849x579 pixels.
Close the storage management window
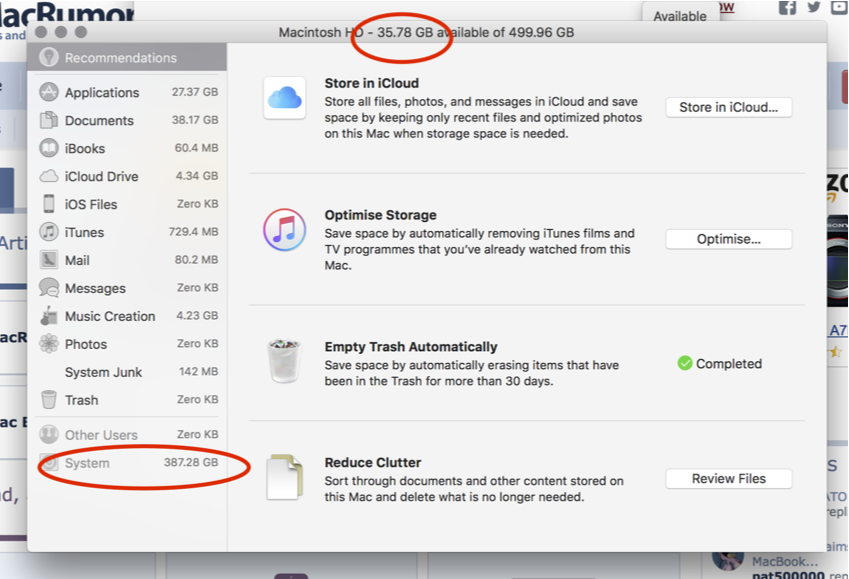pos(41,32)
